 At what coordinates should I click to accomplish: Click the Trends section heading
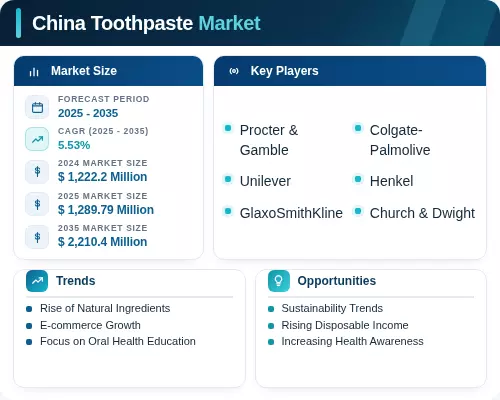coord(76,281)
